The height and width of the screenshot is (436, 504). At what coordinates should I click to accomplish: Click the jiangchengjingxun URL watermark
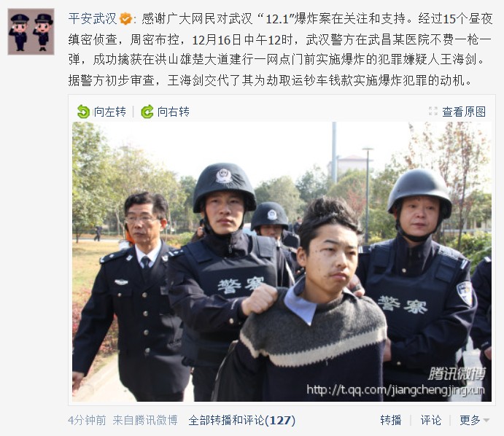[x=395, y=390]
